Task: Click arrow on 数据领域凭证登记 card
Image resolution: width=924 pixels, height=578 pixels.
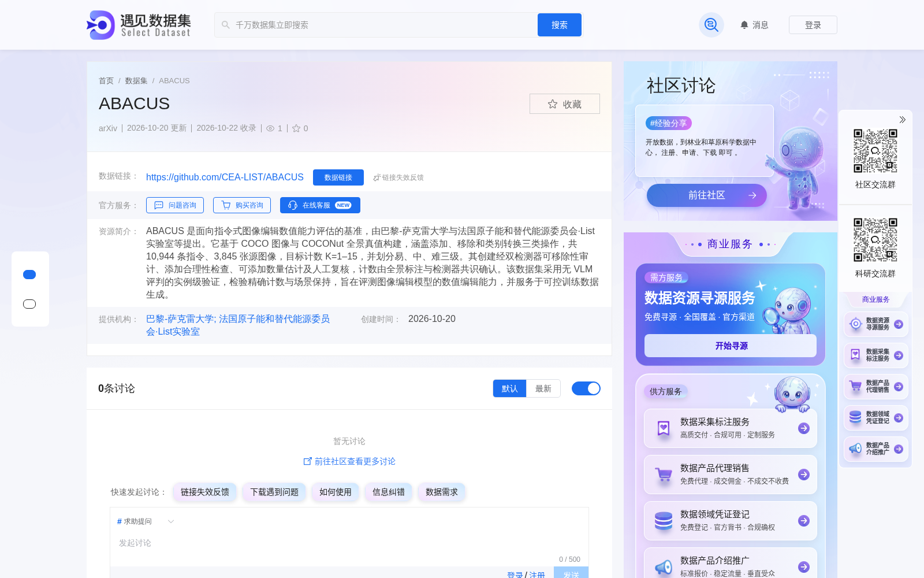Action: coord(804,521)
